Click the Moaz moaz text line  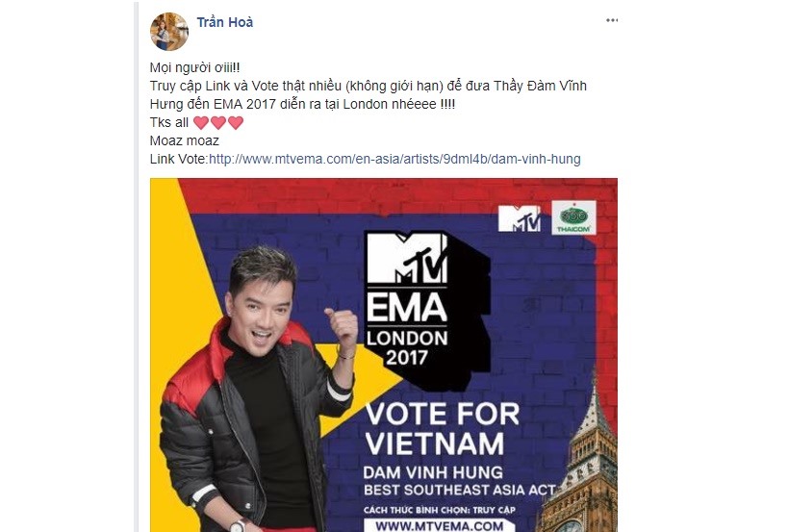[185, 140]
